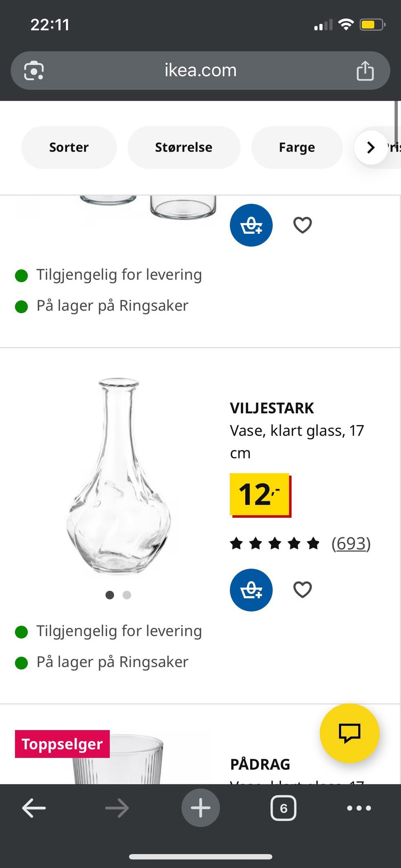401x868 pixels.
Task: Show more filters with the right chevron
Action: 371,147
